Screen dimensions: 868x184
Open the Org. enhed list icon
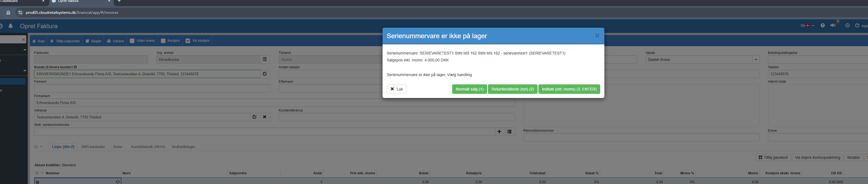point(265,59)
